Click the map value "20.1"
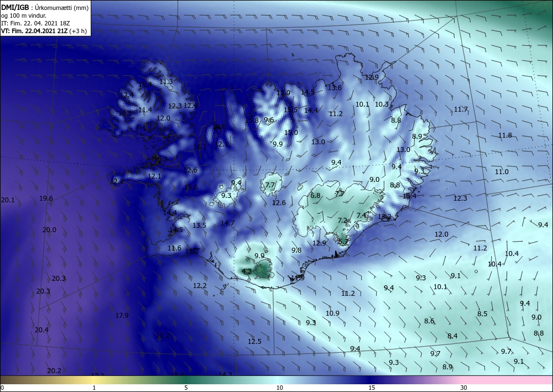 coord(8,200)
